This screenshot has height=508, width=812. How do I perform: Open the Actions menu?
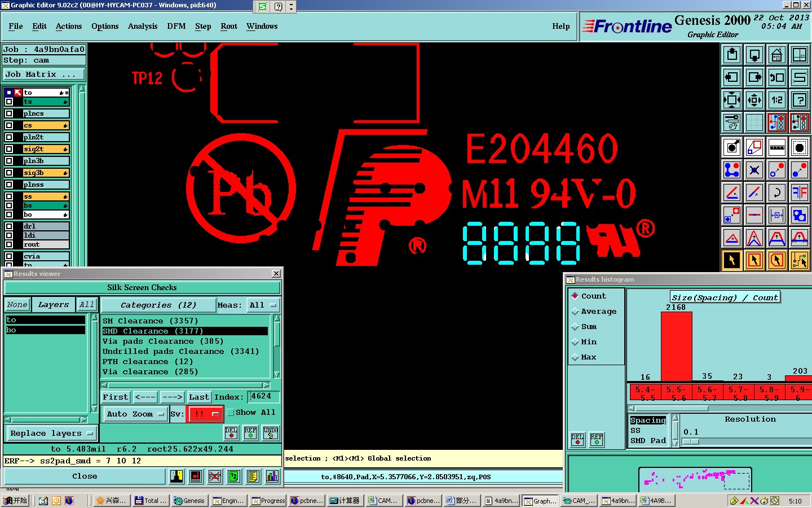69,27
